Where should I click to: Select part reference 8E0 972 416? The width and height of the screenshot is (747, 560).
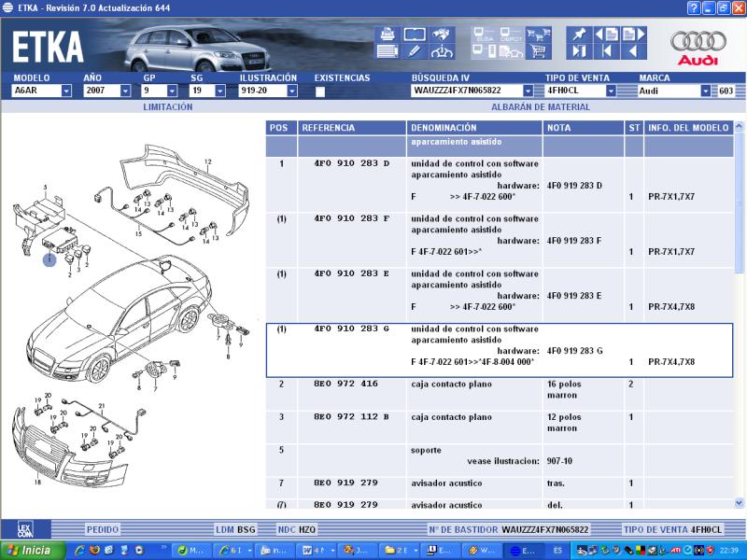click(345, 384)
